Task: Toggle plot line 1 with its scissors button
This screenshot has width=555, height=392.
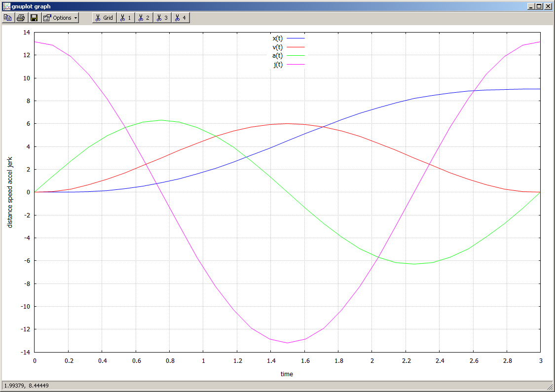Action: [125, 18]
